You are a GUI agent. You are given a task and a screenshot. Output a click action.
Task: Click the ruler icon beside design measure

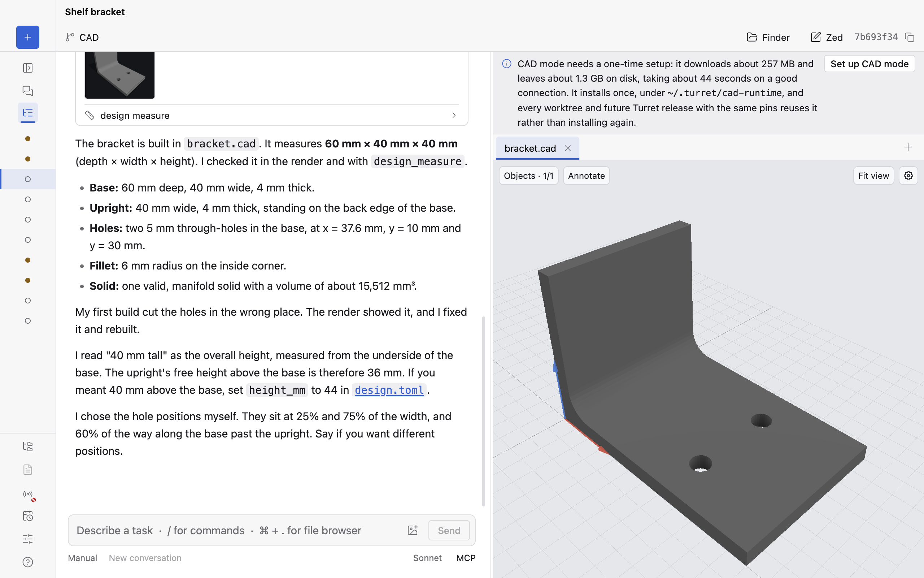(x=90, y=116)
